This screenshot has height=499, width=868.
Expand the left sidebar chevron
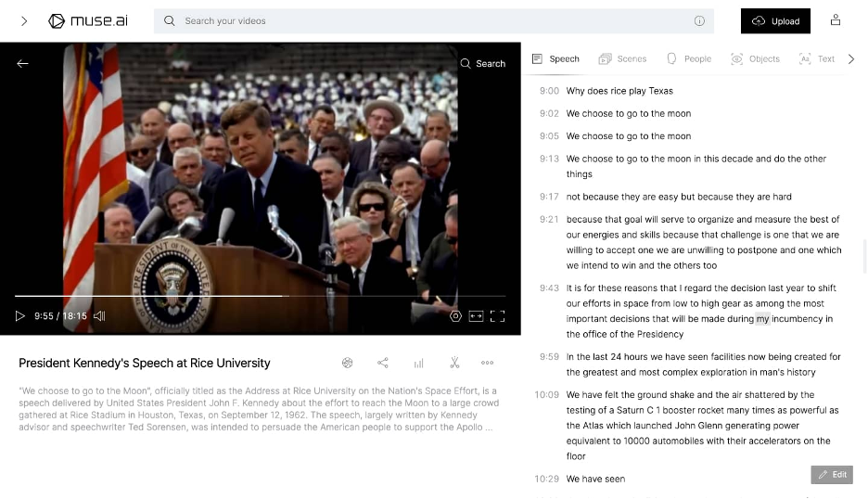coord(24,20)
